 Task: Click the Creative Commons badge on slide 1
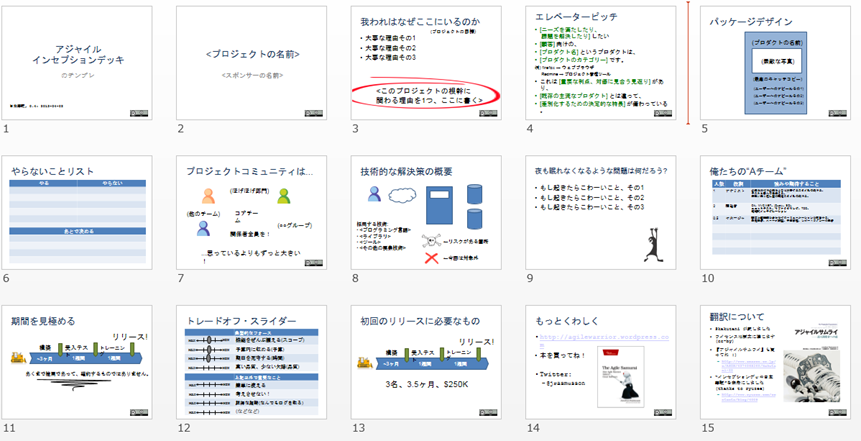click(x=139, y=113)
